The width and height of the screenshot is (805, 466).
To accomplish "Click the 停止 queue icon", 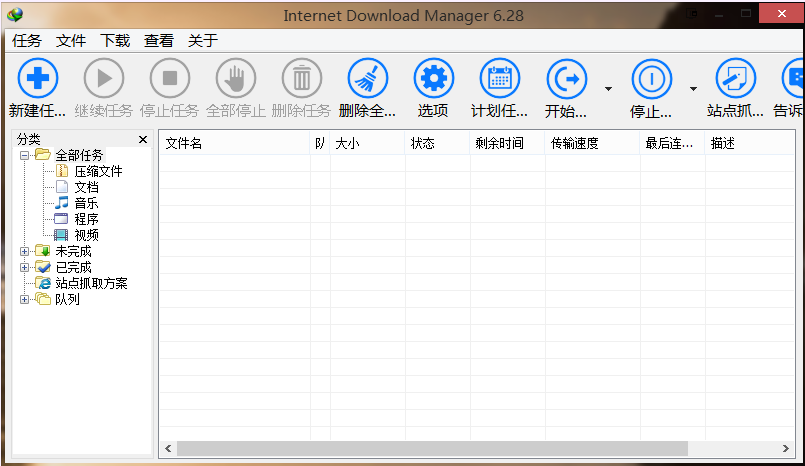I will point(651,79).
